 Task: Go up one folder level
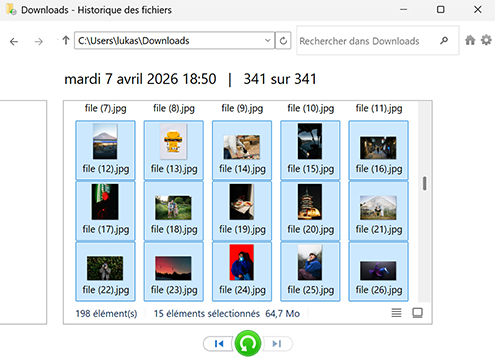pos(66,40)
